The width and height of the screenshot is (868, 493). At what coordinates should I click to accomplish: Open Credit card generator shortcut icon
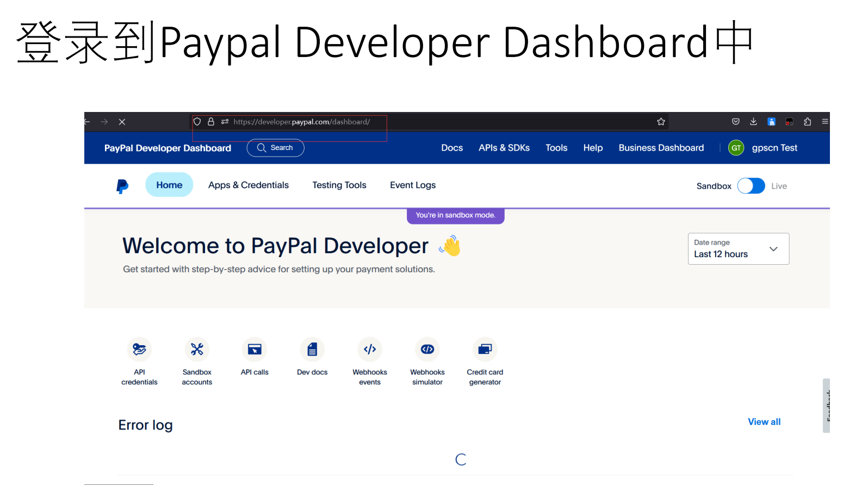[x=485, y=350]
